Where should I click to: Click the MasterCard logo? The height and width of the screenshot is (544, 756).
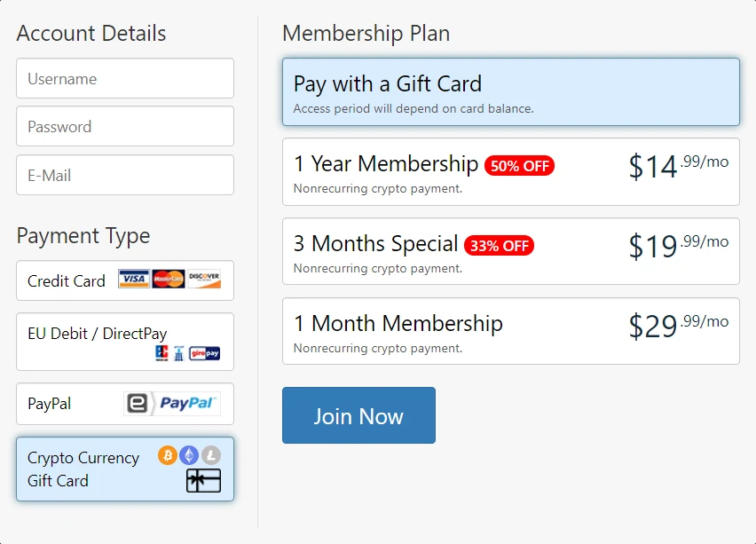point(169,280)
